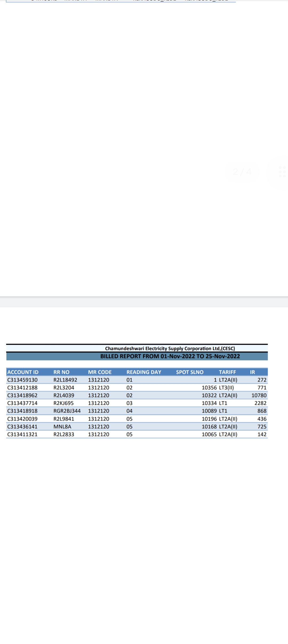Viewport: 288px width, 644px height.
Task: Pick reading day 03
Action: [x=129, y=403]
